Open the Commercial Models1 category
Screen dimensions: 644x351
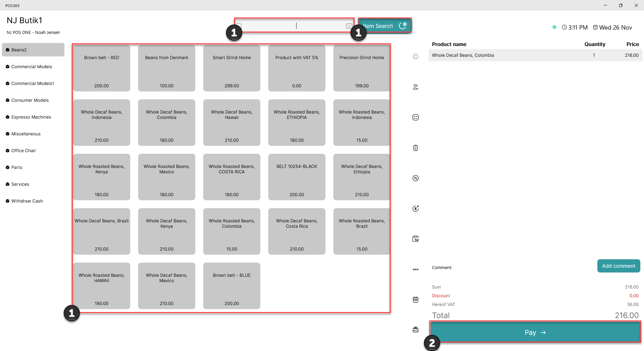point(33,83)
